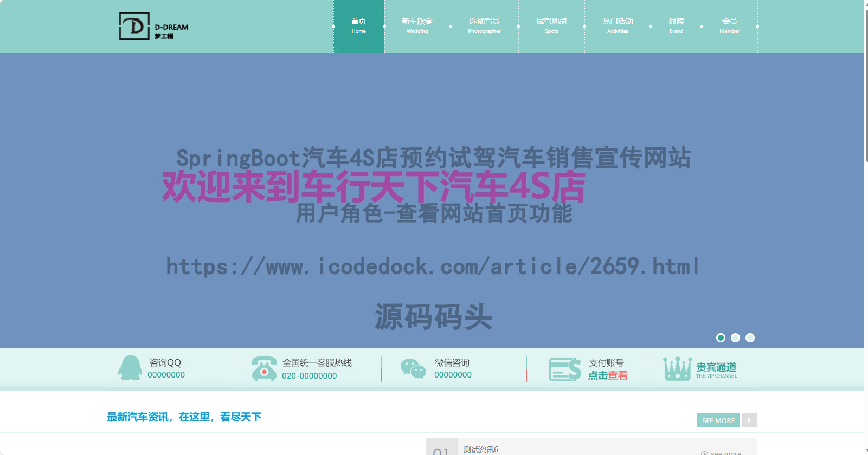Click the payment account card icon

[x=564, y=369]
